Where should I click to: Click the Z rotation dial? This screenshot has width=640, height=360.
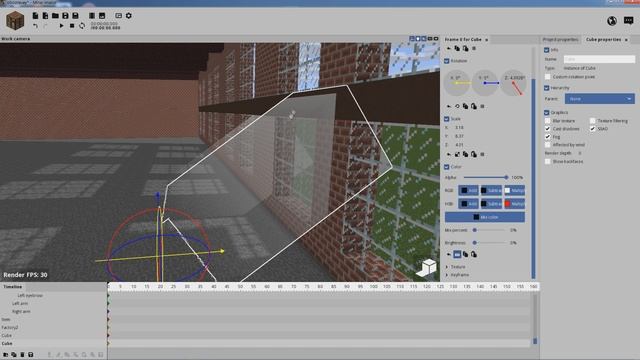tap(513, 83)
